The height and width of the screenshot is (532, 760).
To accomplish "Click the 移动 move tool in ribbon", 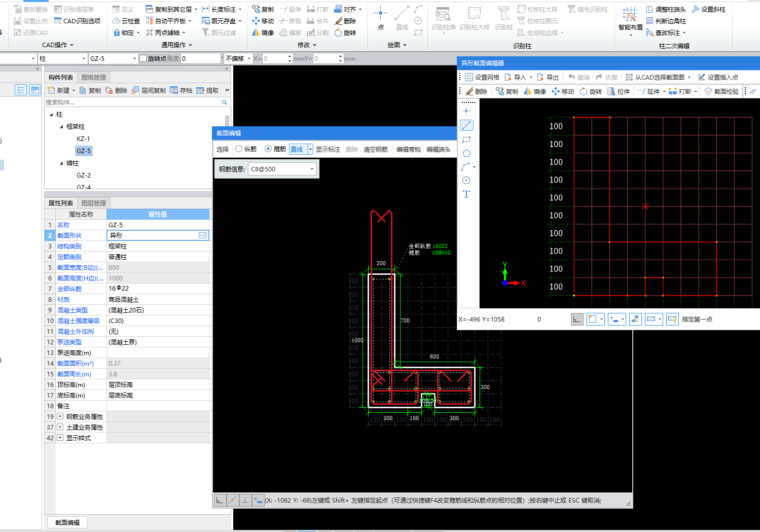I will [x=263, y=21].
